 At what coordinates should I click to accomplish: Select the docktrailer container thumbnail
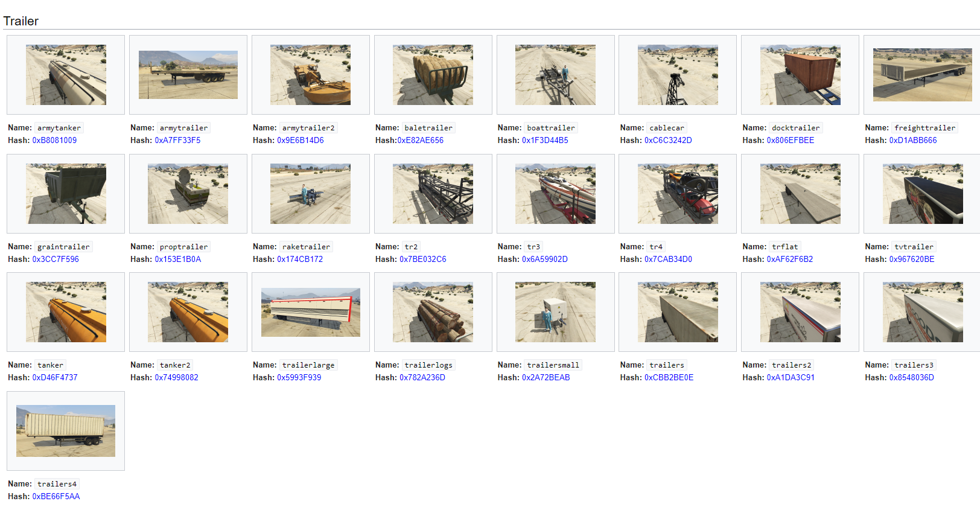click(800, 75)
